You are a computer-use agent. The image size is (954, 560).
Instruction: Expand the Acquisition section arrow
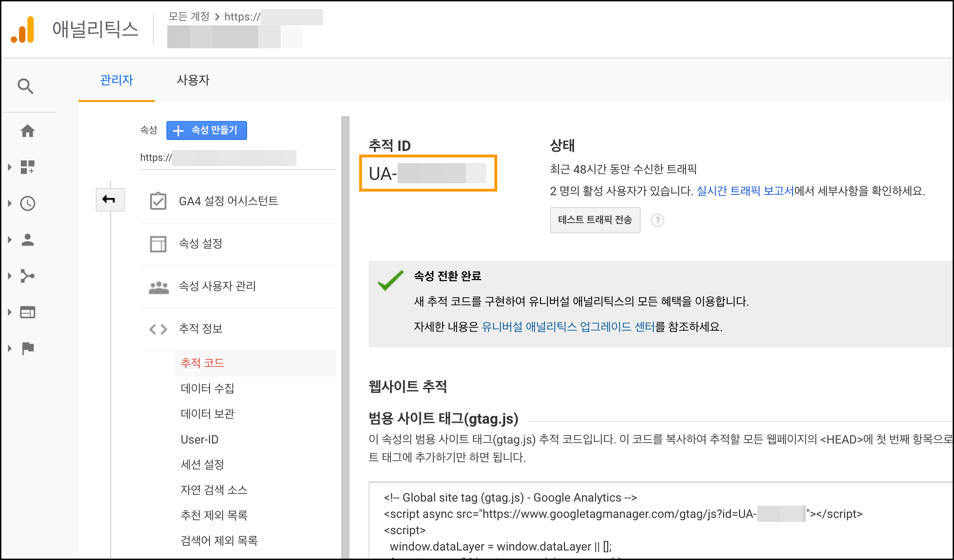pyautogui.click(x=10, y=276)
